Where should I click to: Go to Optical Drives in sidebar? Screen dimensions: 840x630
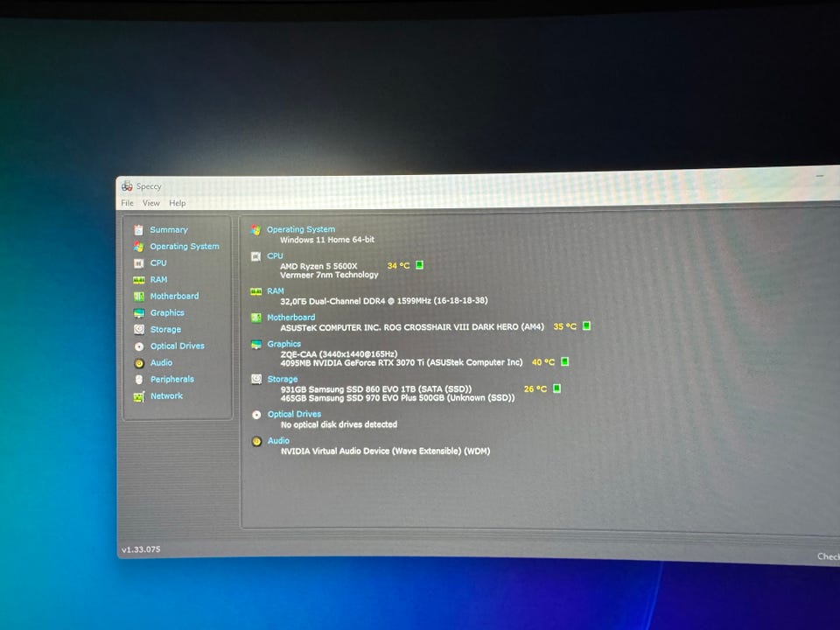tap(178, 346)
